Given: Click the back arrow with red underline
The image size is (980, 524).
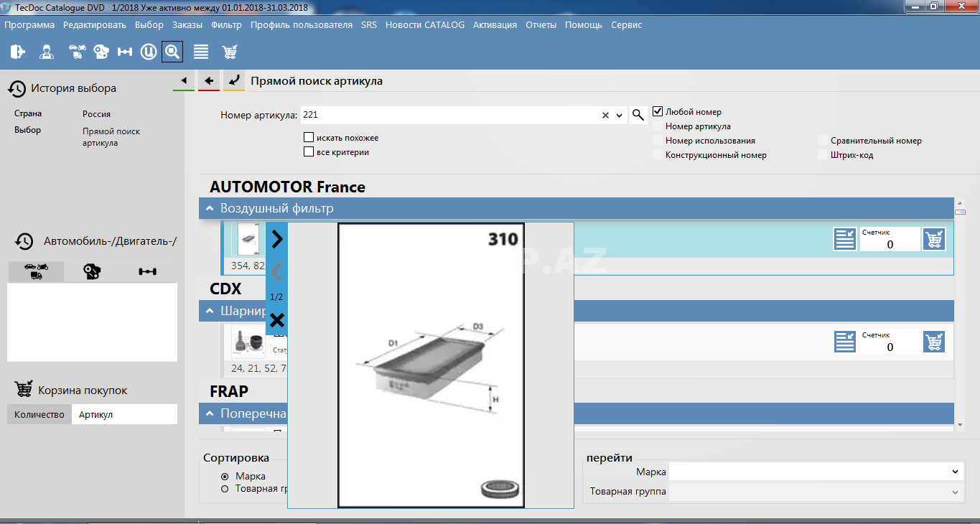Looking at the screenshot, I should [x=209, y=80].
